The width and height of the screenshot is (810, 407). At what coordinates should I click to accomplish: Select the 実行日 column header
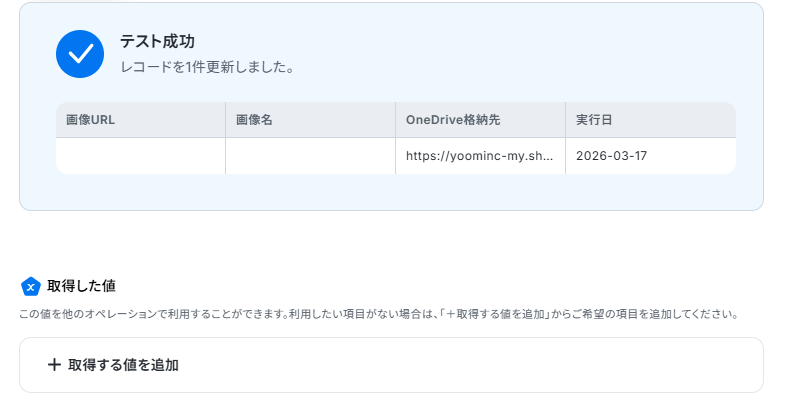[651, 120]
